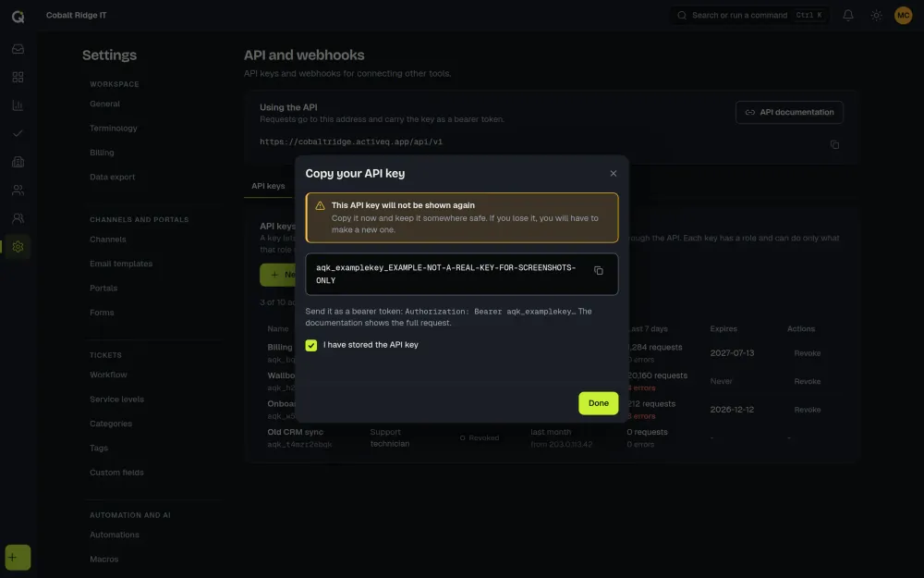Open Billing settings in sidebar
The width and height of the screenshot is (924, 578).
tap(102, 153)
